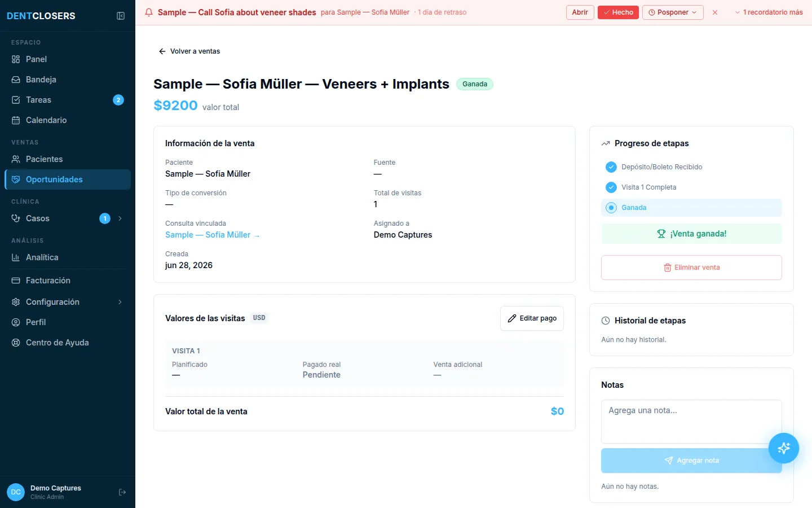Select the Ganada stage radio button
The width and height of the screenshot is (812, 508).
611,208
